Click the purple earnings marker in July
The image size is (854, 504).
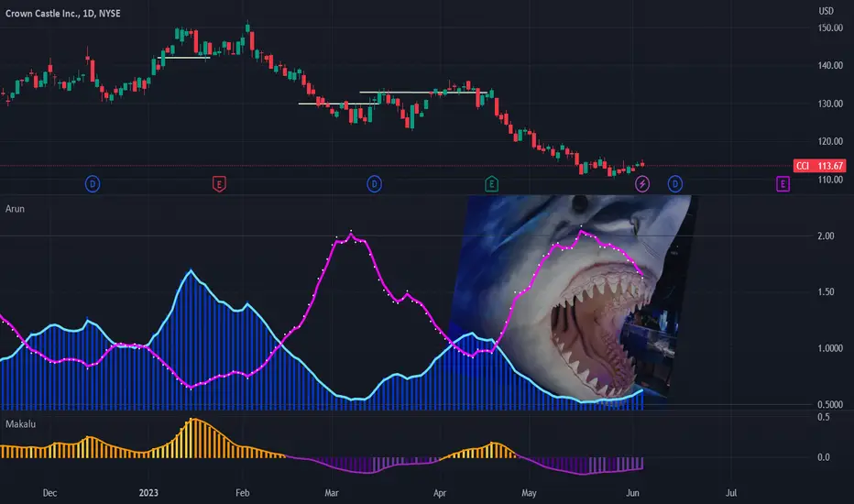[783, 184]
